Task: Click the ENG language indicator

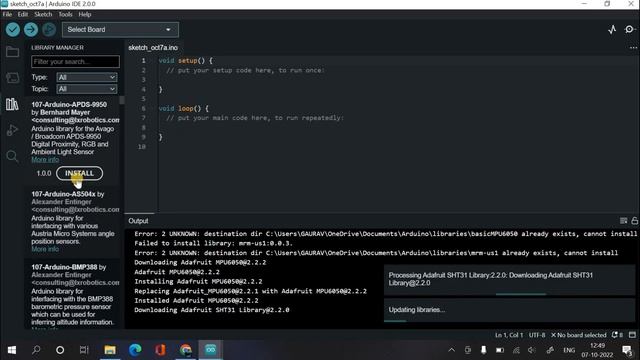Action: pos(569,350)
